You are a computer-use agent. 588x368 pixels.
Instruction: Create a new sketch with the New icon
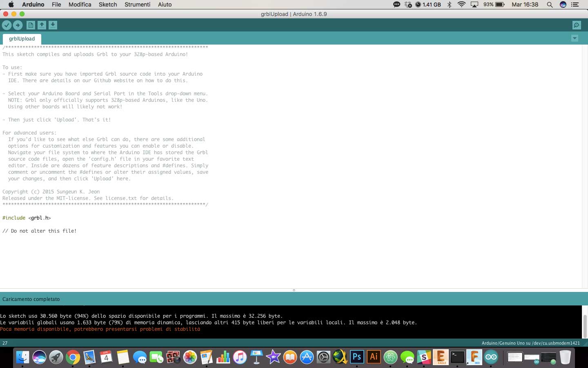(31, 25)
